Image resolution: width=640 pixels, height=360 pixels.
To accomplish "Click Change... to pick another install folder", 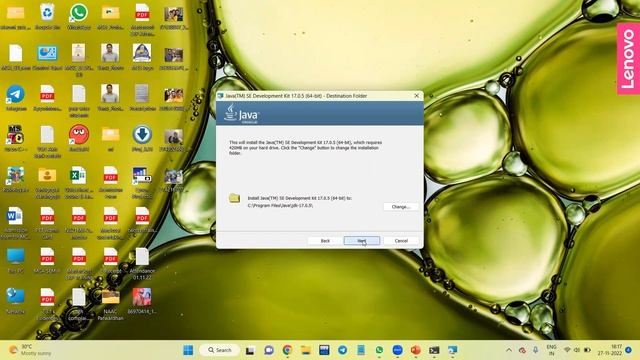I will coord(401,207).
